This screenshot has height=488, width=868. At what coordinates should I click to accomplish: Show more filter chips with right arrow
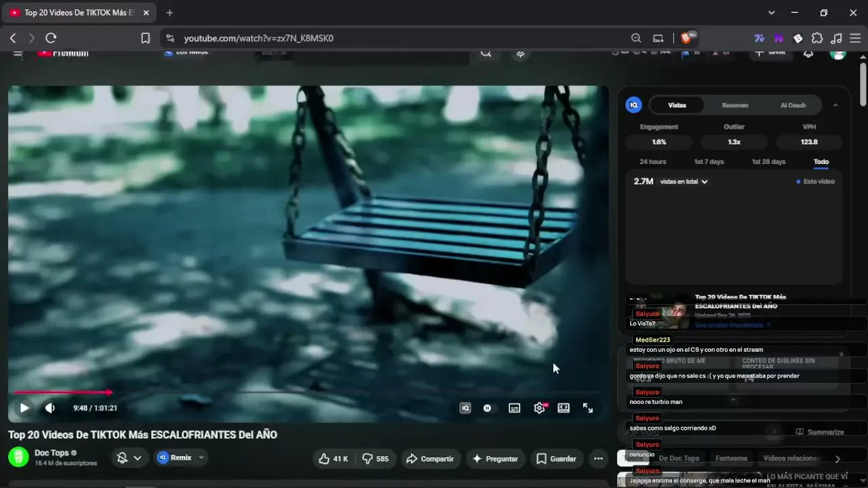click(837, 459)
